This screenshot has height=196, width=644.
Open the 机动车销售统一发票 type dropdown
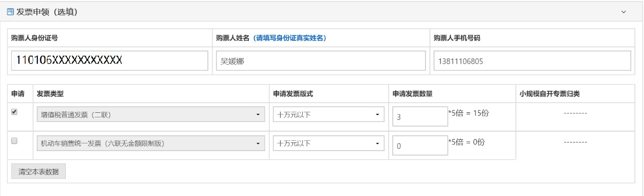tap(151, 143)
